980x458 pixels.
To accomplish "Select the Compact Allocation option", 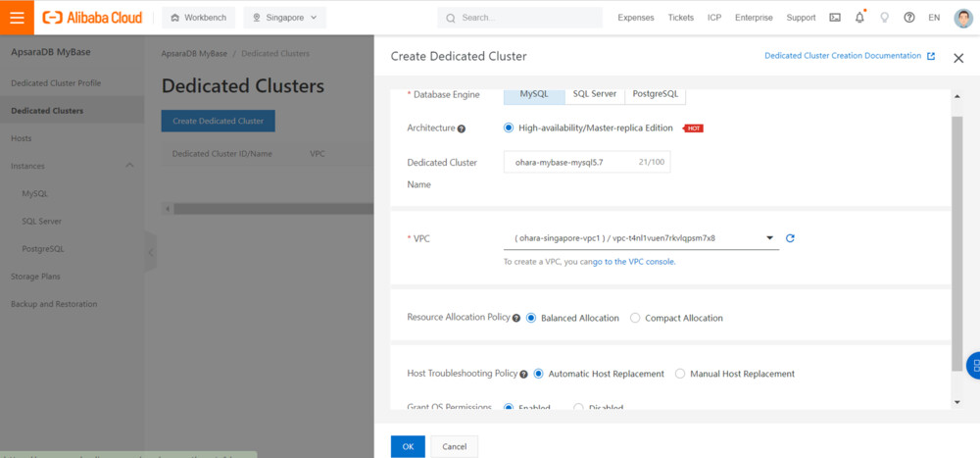I will point(635,318).
